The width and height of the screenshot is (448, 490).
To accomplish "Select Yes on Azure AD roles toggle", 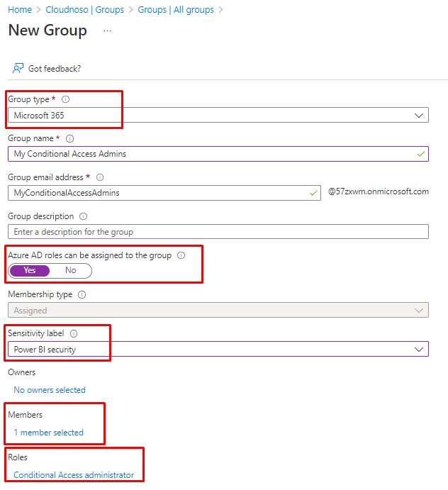I will tap(30, 270).
